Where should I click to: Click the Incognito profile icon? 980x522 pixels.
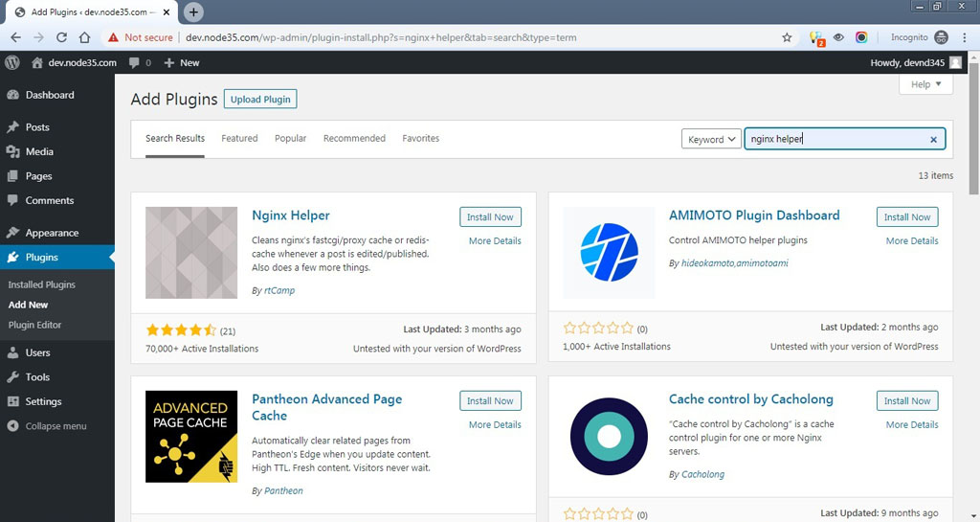(x=942, y=37)
